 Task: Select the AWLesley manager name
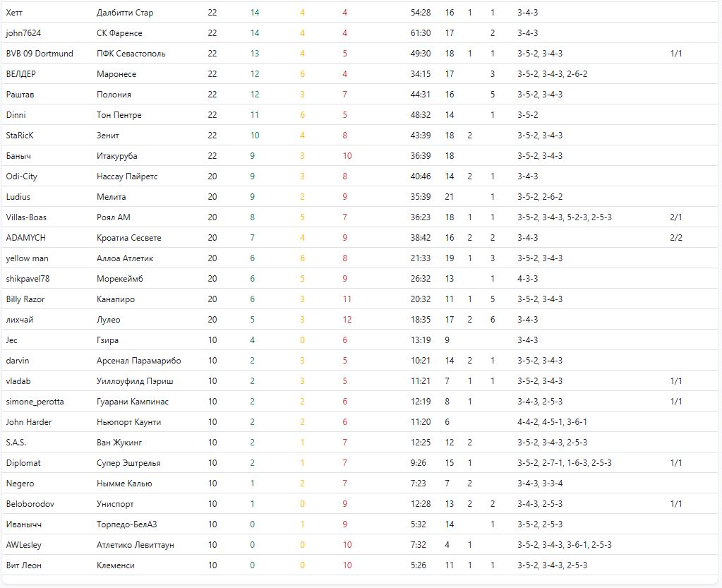coord(23,545)
